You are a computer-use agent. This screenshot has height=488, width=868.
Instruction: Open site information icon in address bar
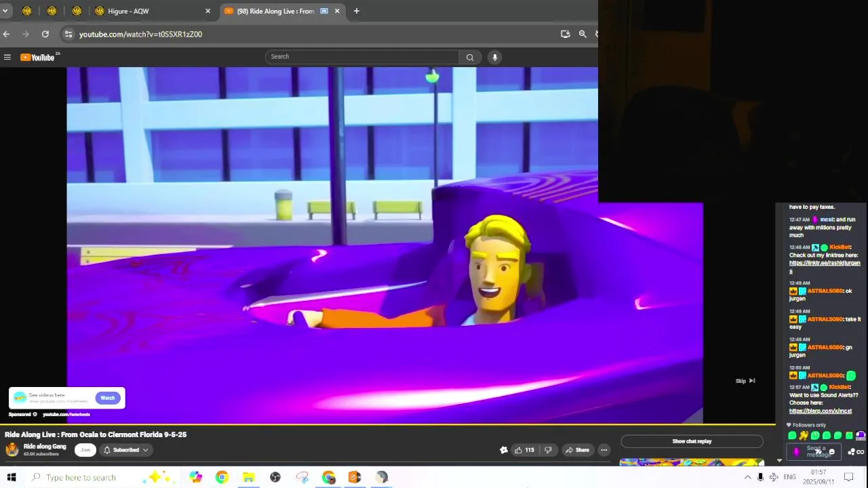(x=68, y=34)
